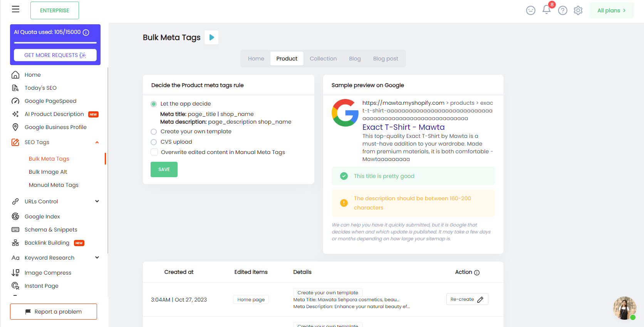Open Bulk Meta Tags in sidebar
Viewport: 644px width, 327px height.
[49, 159]
